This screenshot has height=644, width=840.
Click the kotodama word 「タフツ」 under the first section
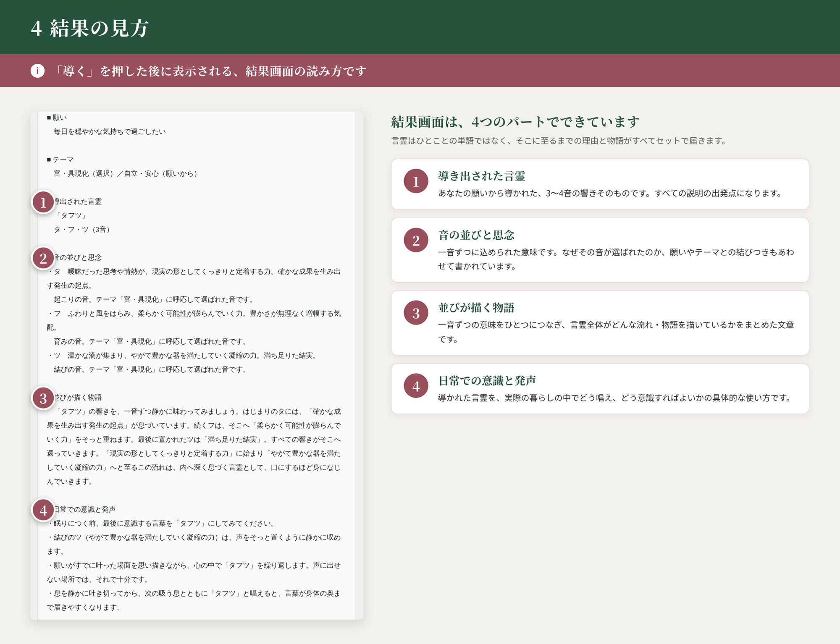click(71, 215)
